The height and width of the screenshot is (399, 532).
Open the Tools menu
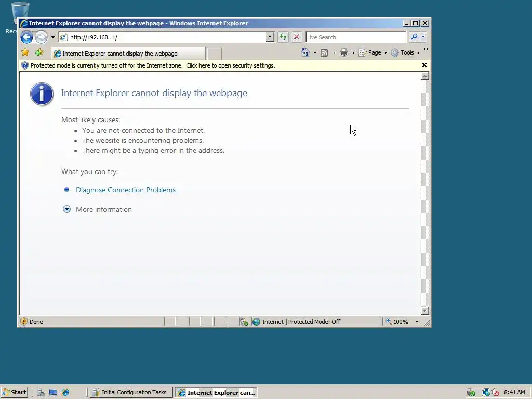(405, 52)
